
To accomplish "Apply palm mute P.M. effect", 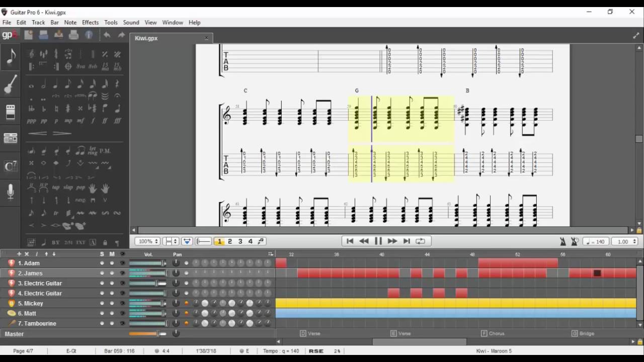I will pyautogui.click(x=105, y=151).
